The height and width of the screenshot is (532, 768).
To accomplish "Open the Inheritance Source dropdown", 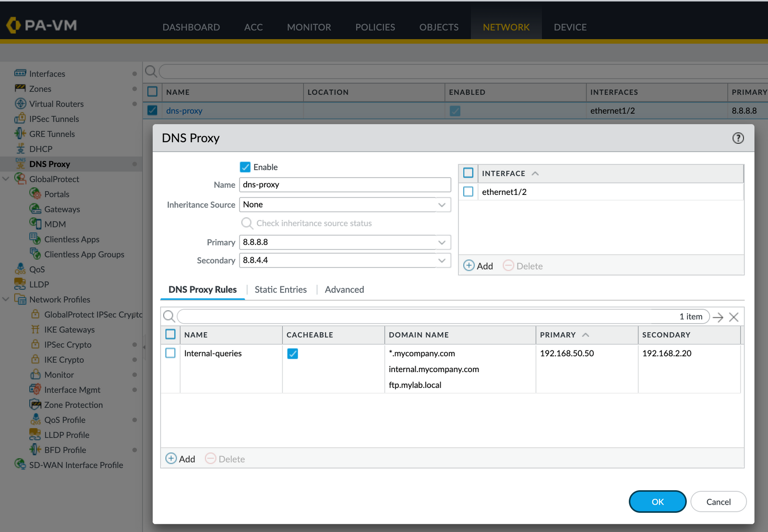I will click(441, 205).
